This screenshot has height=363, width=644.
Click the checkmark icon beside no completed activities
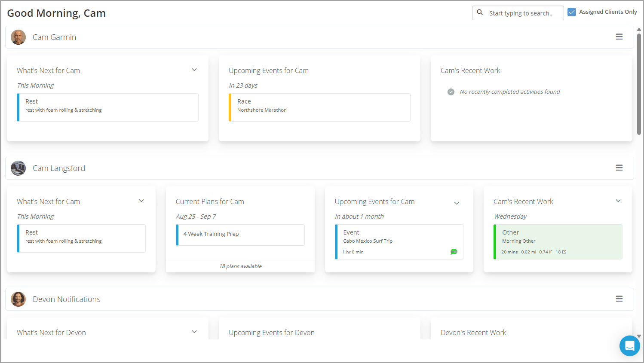click(451, 92)
